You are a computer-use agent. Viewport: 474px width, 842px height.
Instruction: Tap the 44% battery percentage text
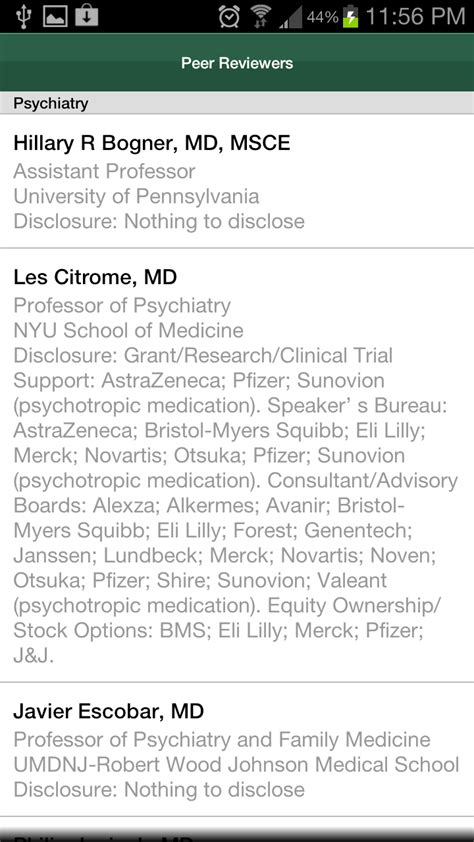point(323,17)
